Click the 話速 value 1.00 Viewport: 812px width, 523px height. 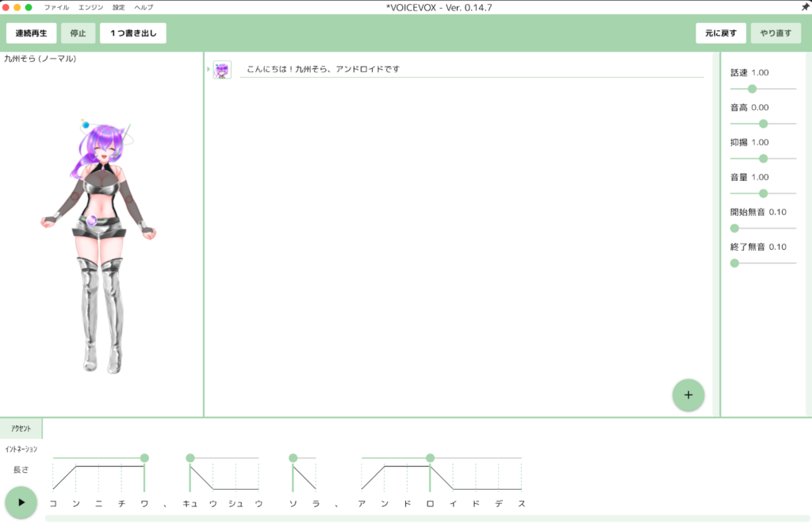760,72
